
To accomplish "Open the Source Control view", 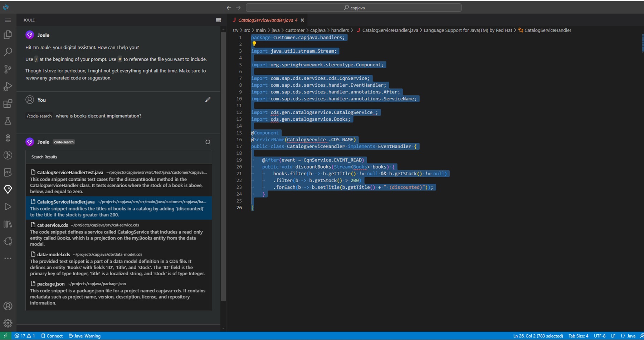I will pos(8,69).
